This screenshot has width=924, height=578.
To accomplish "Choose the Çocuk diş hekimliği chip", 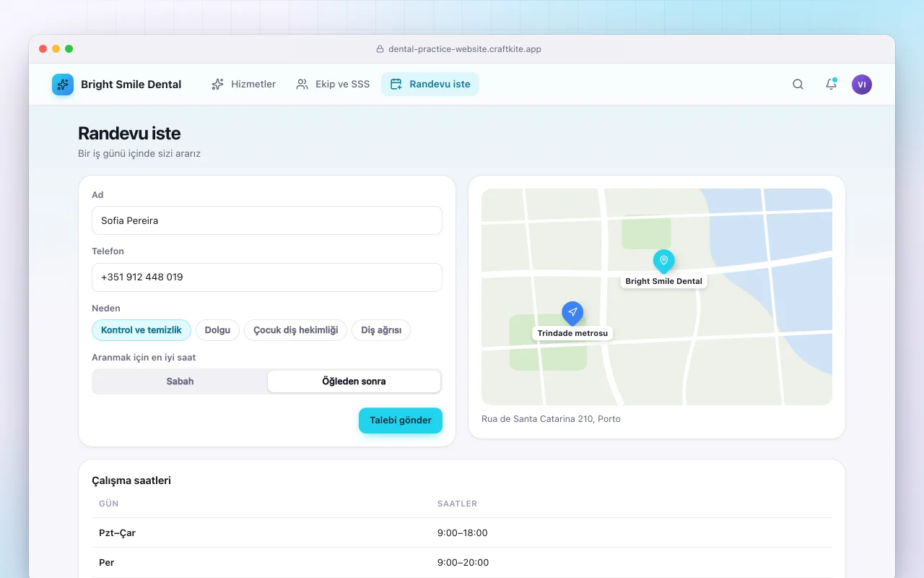I will [x=295, y=330].
